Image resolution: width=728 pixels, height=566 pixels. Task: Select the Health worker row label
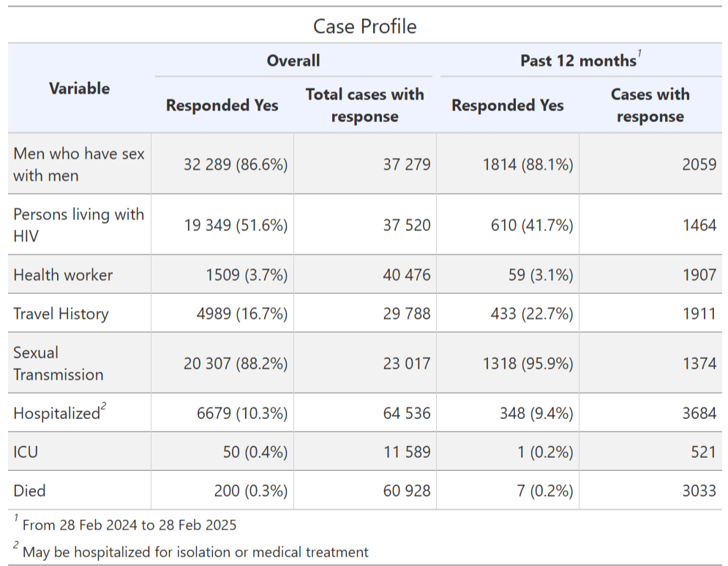click(63, 275)
